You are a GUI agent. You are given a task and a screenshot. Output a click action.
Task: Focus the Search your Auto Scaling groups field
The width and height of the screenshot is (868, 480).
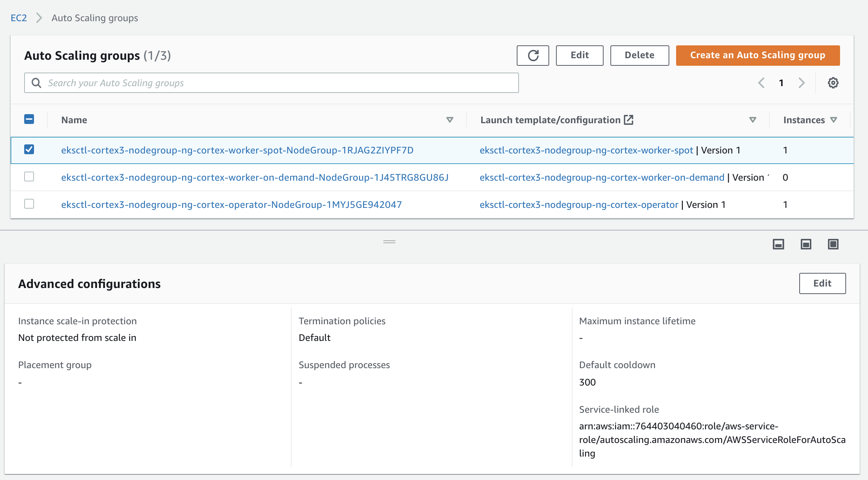[271, 83]
